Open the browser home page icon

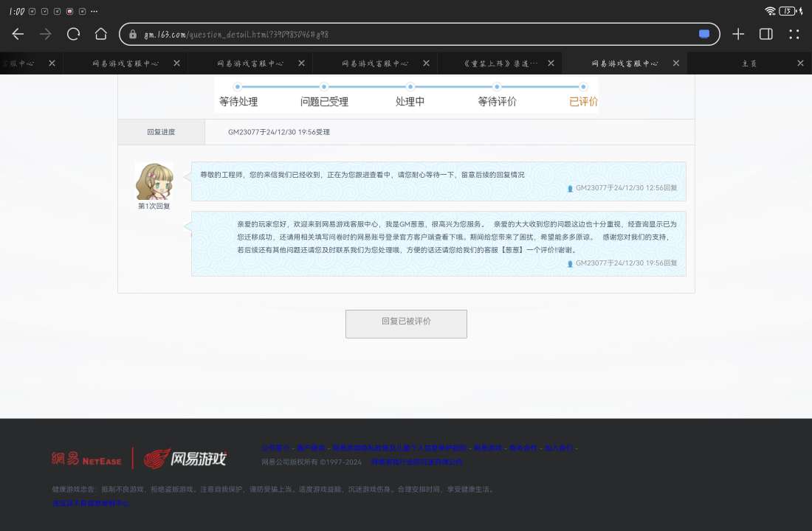click(101, 34)
